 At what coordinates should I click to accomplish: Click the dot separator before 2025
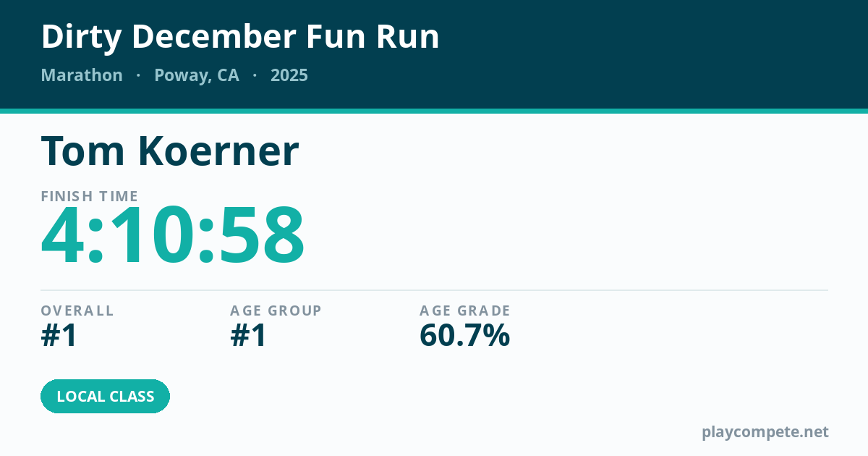click(255, 75)
